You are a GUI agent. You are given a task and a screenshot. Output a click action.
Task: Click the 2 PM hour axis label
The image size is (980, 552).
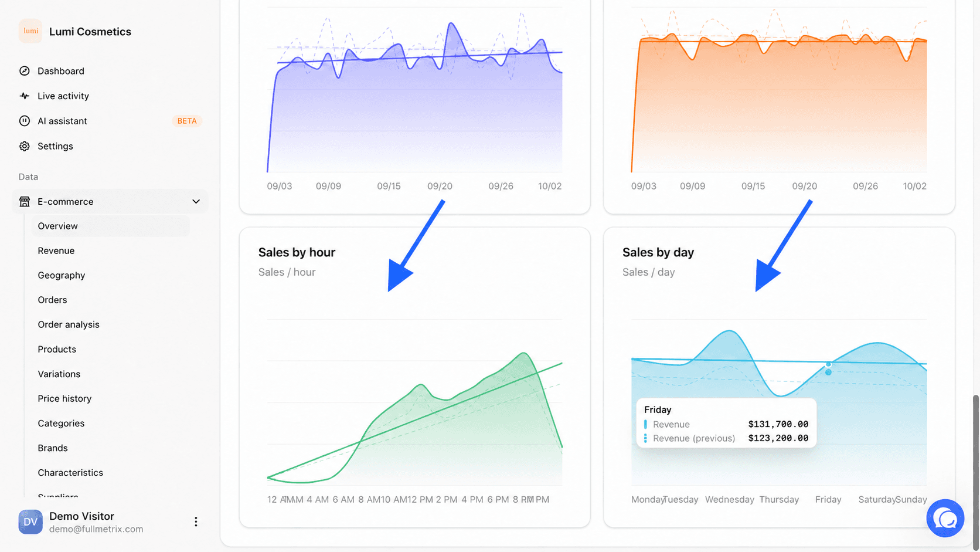447,499
